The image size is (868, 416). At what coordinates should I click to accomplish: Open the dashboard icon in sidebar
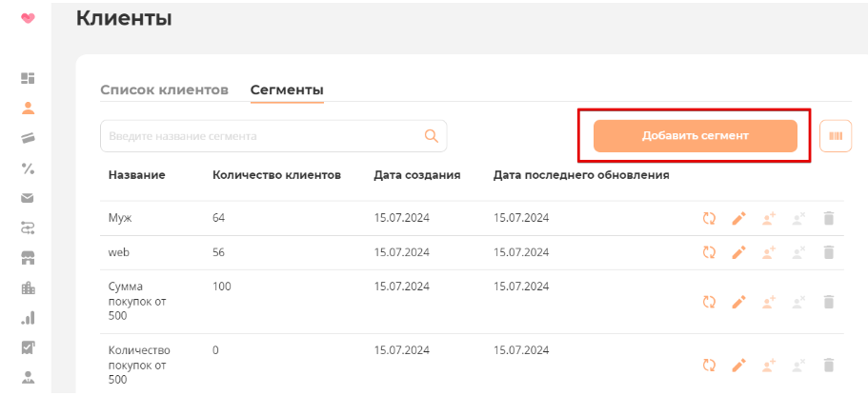[x=28, y=78]
